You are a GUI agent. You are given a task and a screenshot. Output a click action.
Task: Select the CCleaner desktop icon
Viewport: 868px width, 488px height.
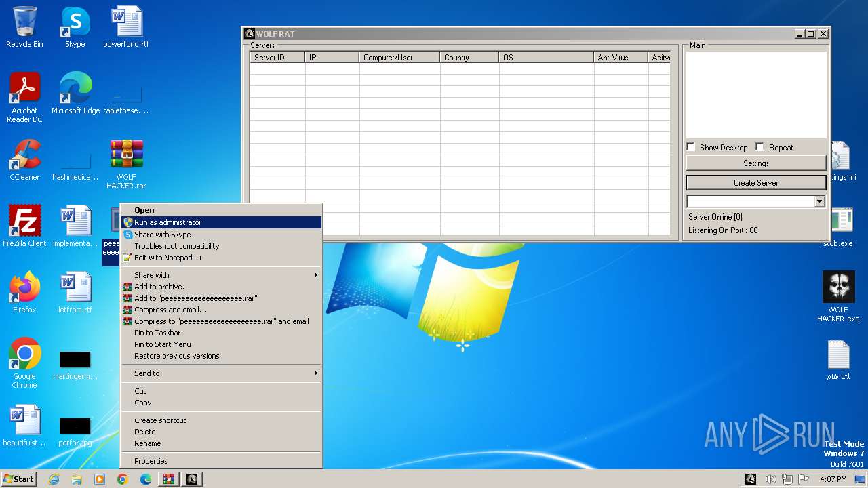click(x=24, y=160)
